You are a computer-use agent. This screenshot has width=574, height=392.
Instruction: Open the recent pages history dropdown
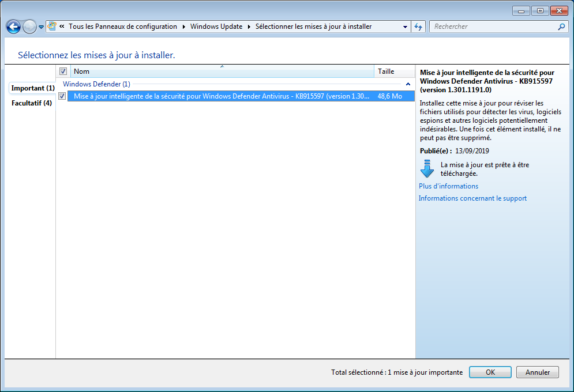[x=41, y=27]
